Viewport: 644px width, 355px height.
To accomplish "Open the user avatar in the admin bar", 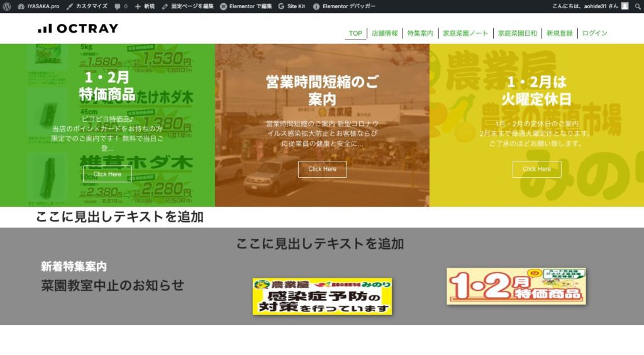I will coord(625,6).
